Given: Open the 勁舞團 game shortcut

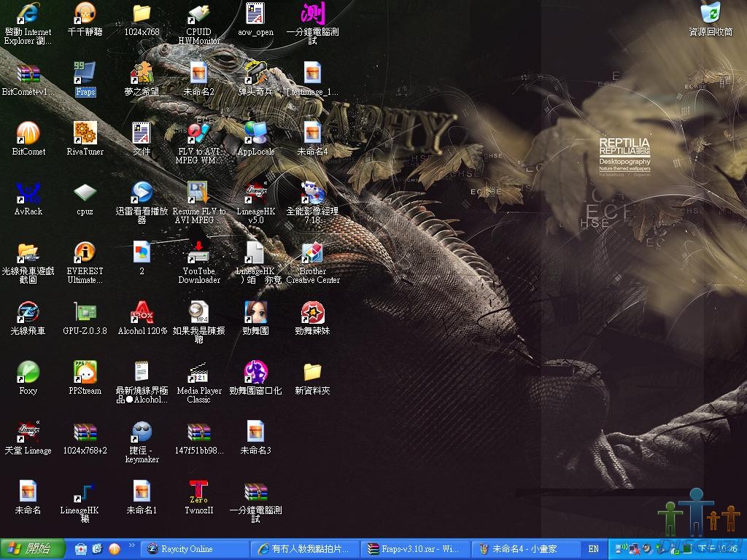Looking at the screenshot, I should click(x=255, y=312).
